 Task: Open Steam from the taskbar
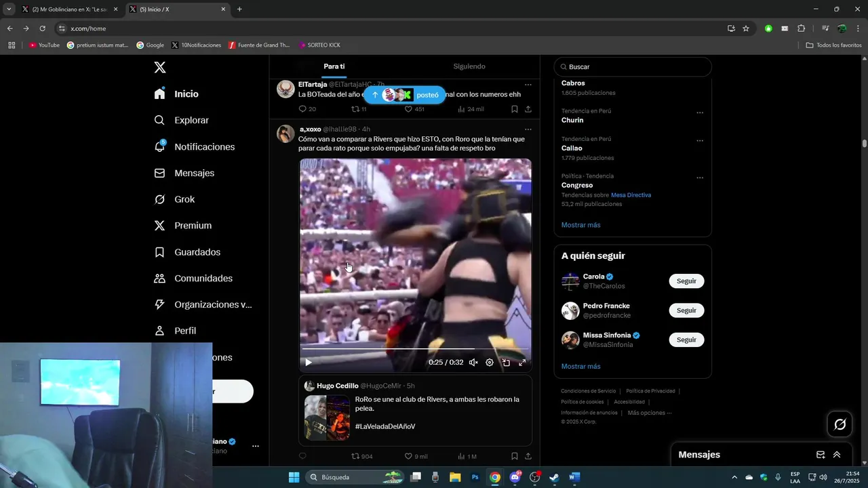(554, 477)
